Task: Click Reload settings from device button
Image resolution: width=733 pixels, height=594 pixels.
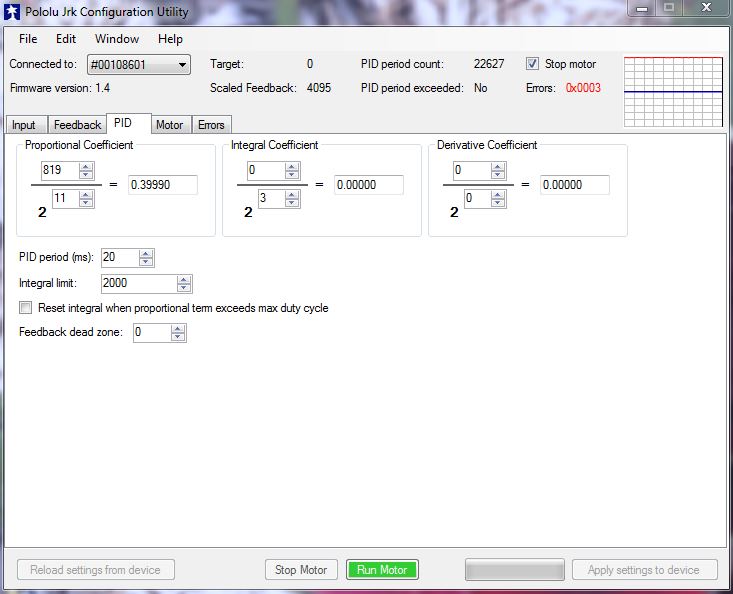Action: [96, 570]
